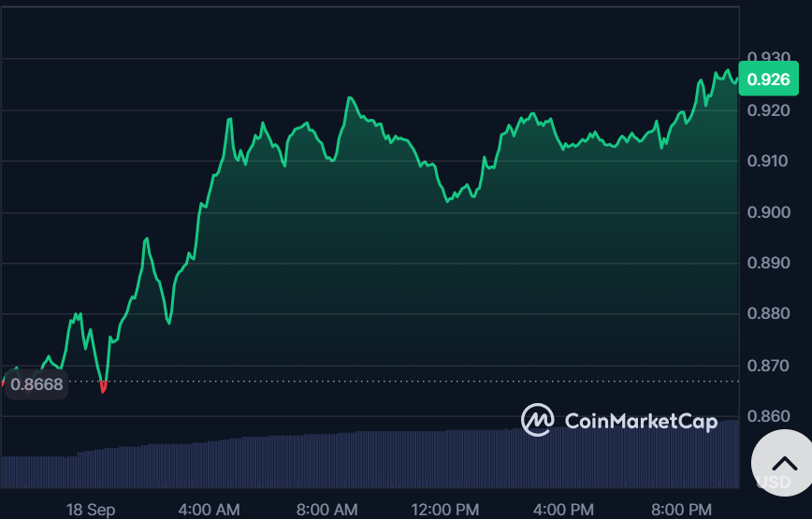Screen dimensions: 812x519
Task: Select the 0.900 price axis label
Action: pyautogui.click(x=769, y=212)
